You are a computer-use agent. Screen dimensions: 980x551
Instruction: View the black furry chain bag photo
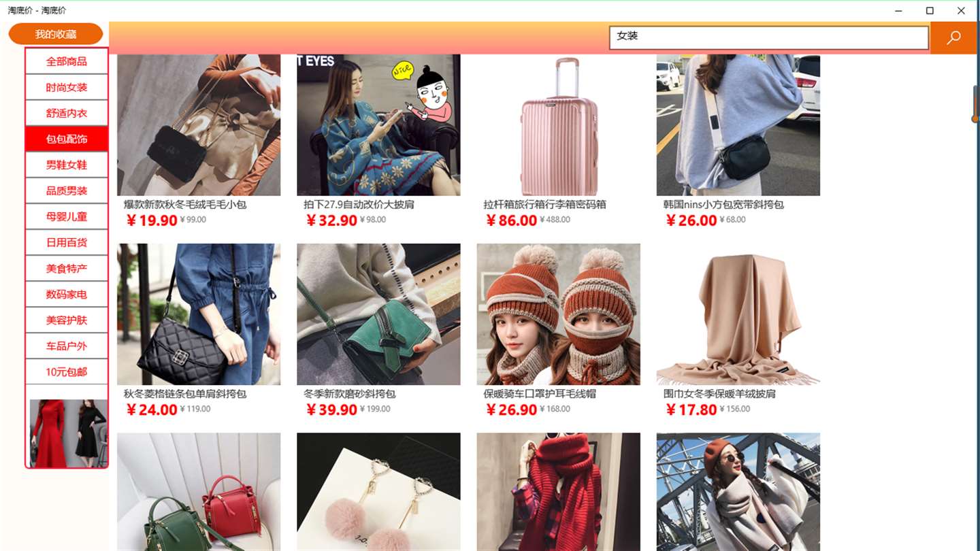[x=199, y=125]
